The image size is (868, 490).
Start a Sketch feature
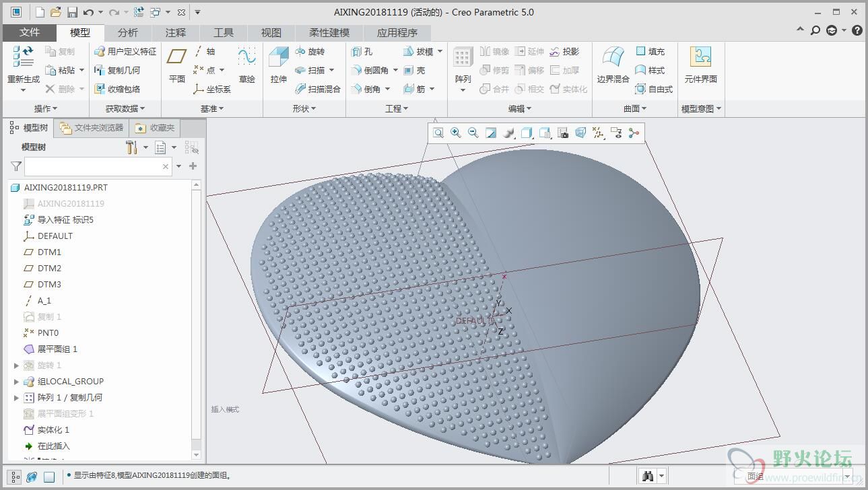247,66
